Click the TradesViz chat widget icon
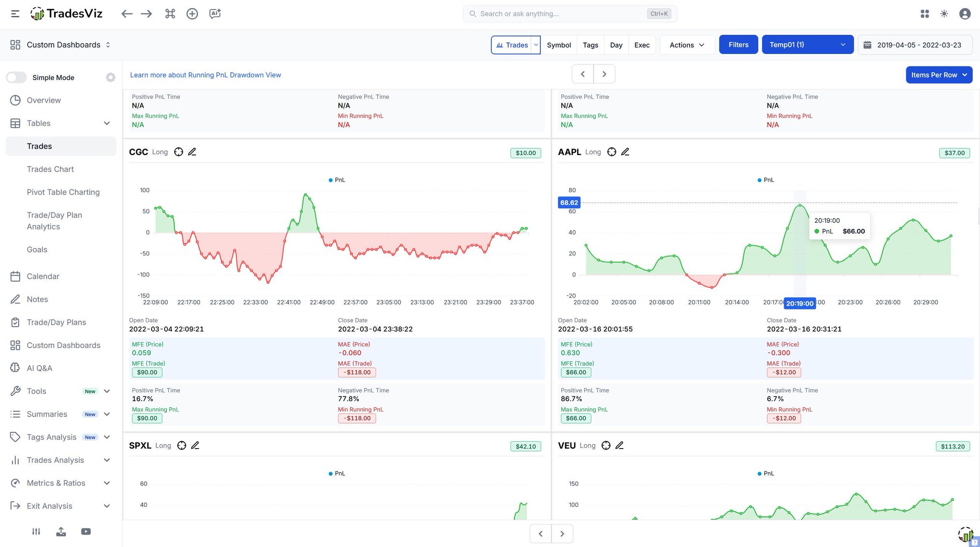Image resolution: width=980 pixels, height=547 pixels. [967, 535]
